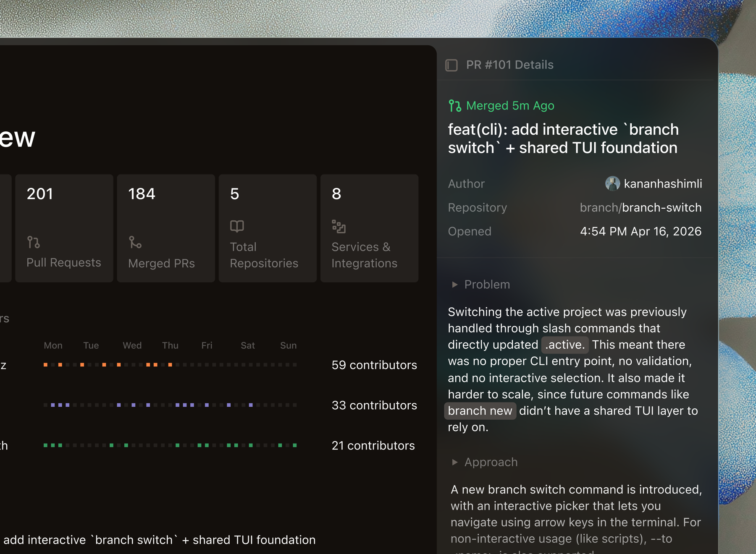The height and width of the screenshot is (554, 756).
Task: Click the orange activity row for 59 contributors
Action: pos(170,365)
